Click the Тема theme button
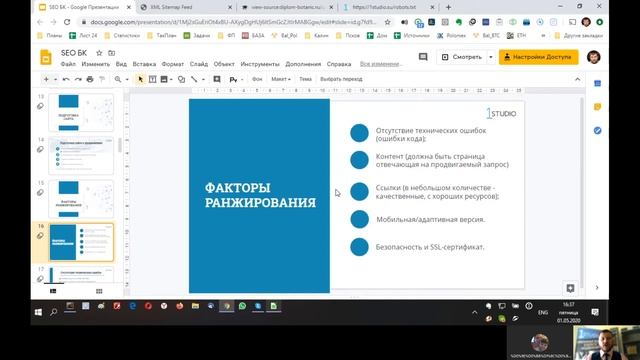The height and width of the screenshot is (360, 640). [305, 79]
